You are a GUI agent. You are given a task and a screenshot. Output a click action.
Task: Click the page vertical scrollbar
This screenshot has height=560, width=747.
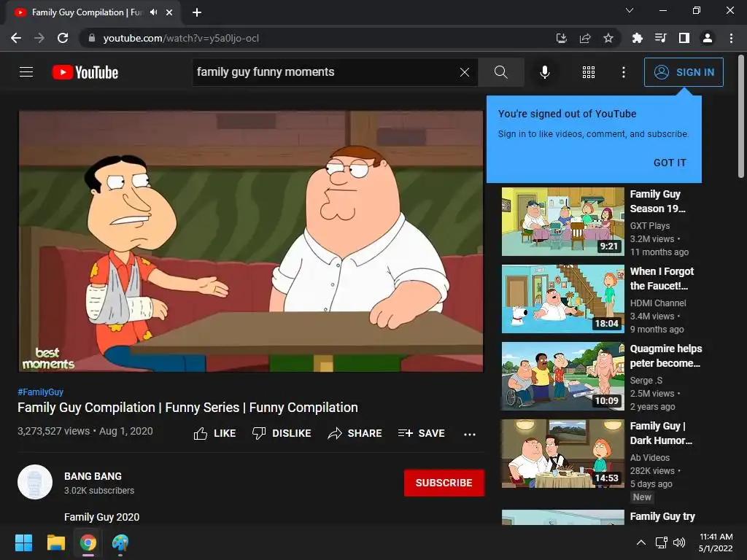741,117
